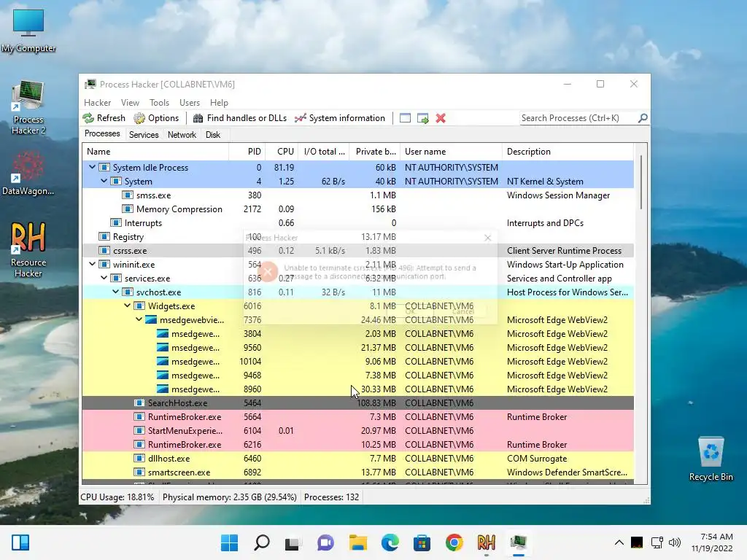
Task: Select the Interrupts row
Action: pyautogui.click(x=357, y=223)
